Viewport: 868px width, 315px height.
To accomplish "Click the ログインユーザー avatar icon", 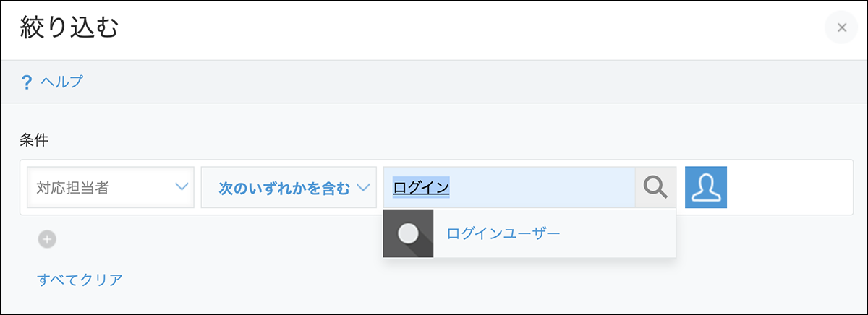I will pos(409,233).
